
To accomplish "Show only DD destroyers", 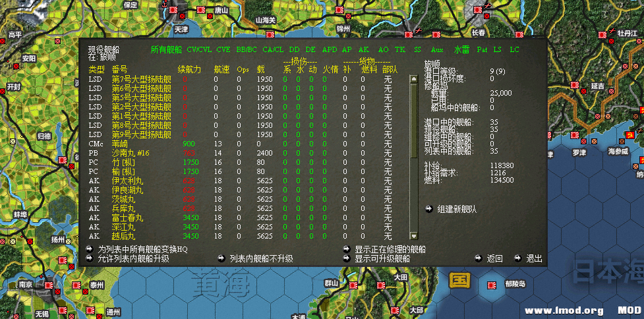I will coord(294,49).
